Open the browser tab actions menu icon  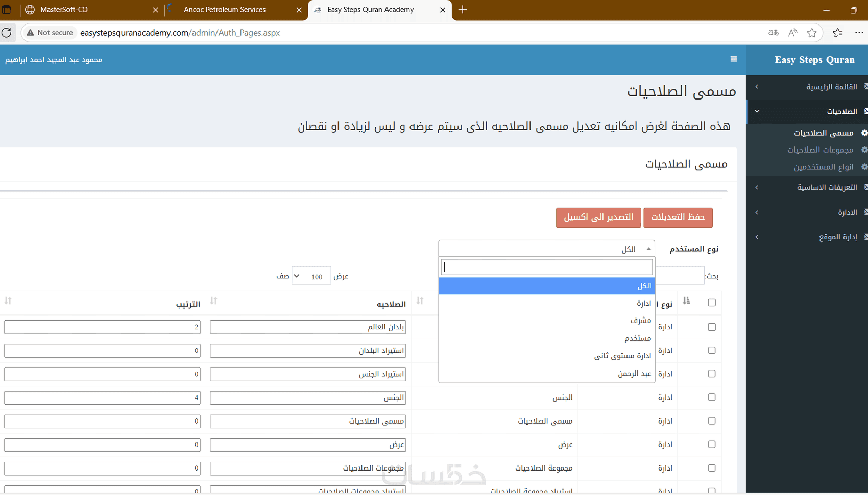7,10
